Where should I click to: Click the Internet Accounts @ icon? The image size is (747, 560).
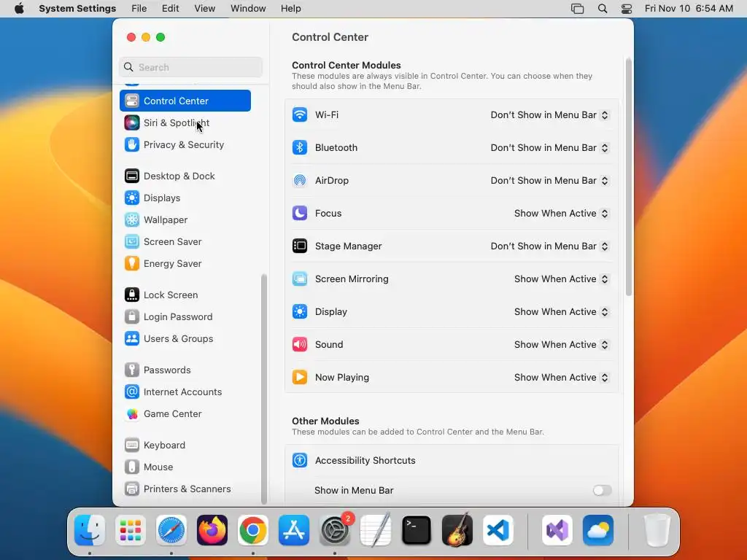pos(132,392)
